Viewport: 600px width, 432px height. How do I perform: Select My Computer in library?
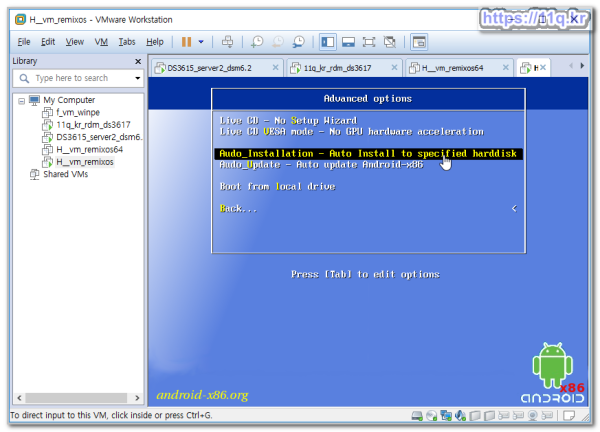[69, 100]
